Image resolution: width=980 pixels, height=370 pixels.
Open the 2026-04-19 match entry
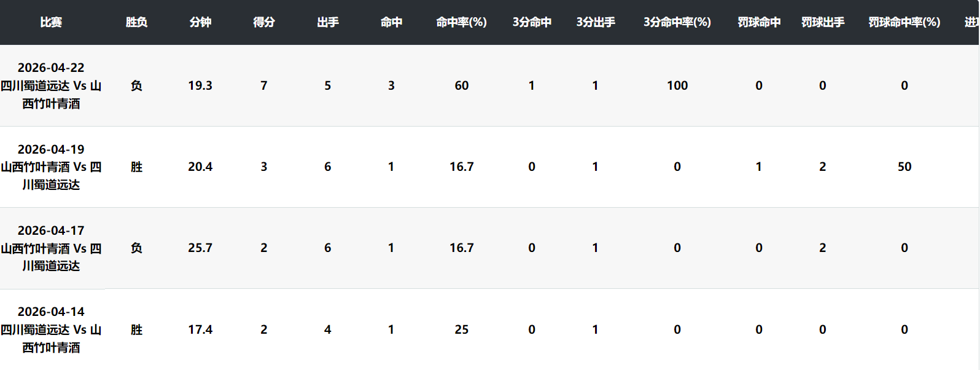(51, 167)
